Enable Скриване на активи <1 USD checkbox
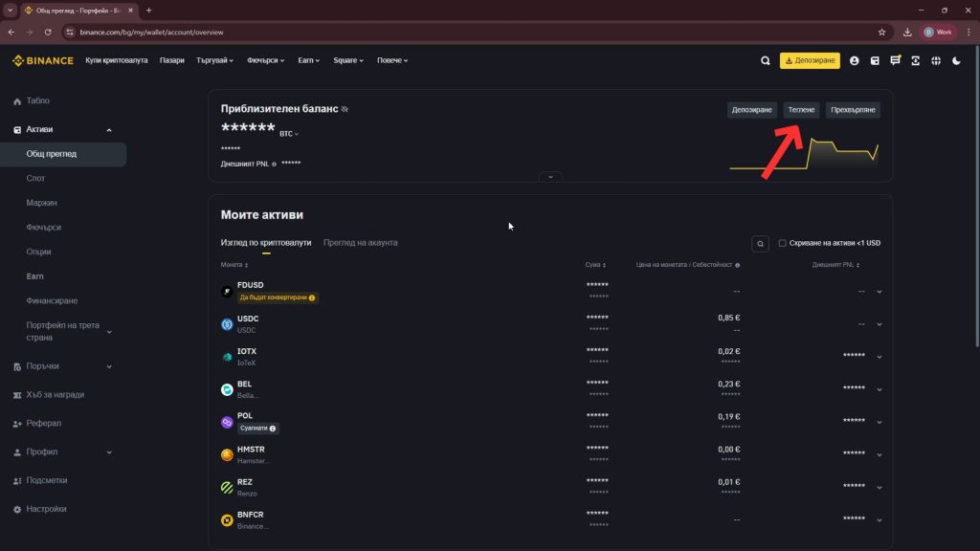The height and width of the screenshot is (551, 980). pyautogui.click(x=782, y=243)
